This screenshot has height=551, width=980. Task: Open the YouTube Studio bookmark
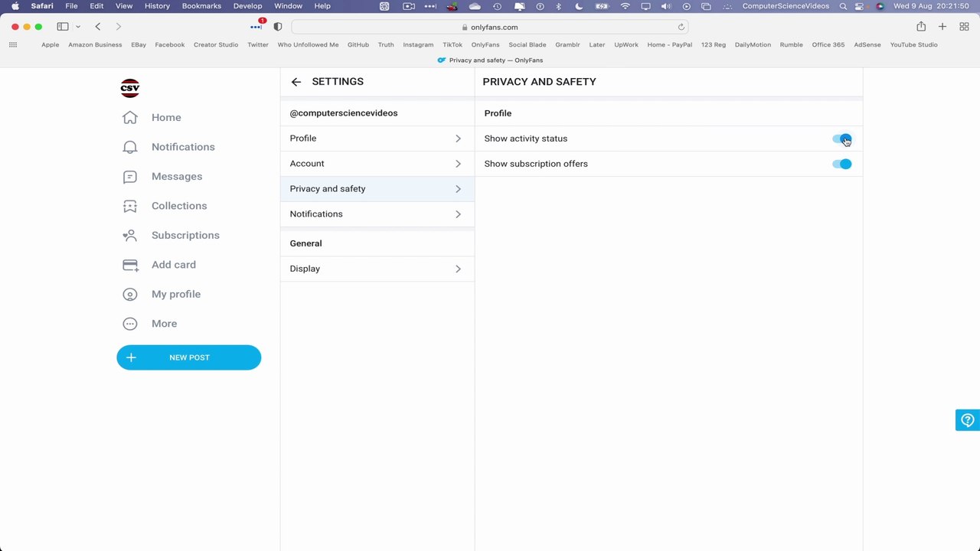tap(913, 44)
